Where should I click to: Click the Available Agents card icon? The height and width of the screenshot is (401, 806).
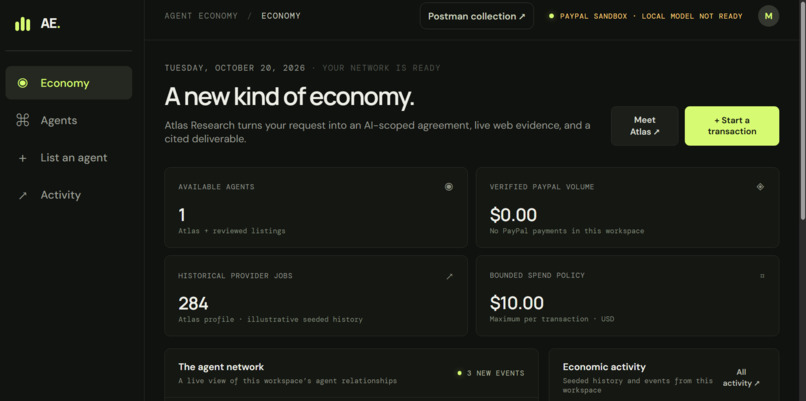[x=449, y=187]
